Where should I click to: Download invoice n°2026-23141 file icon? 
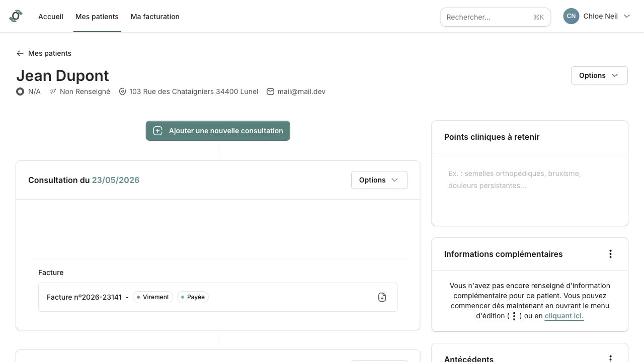click(382, 297)
